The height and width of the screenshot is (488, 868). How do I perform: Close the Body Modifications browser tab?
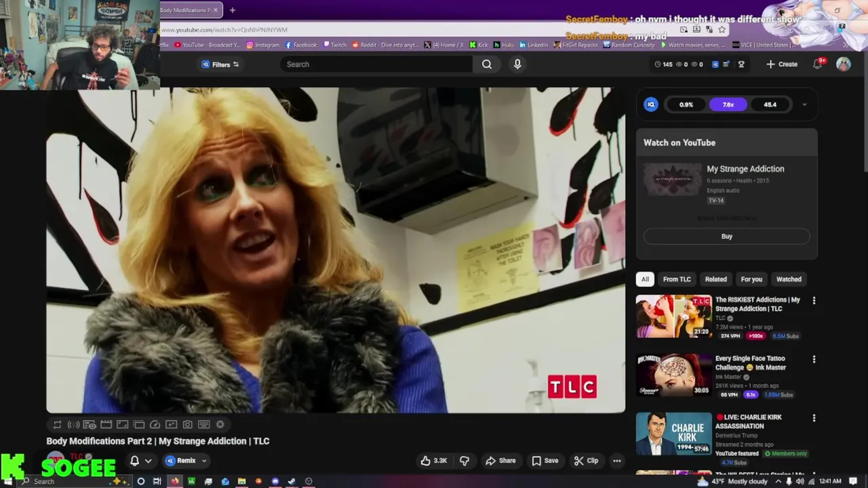click(x=216, y=10)
